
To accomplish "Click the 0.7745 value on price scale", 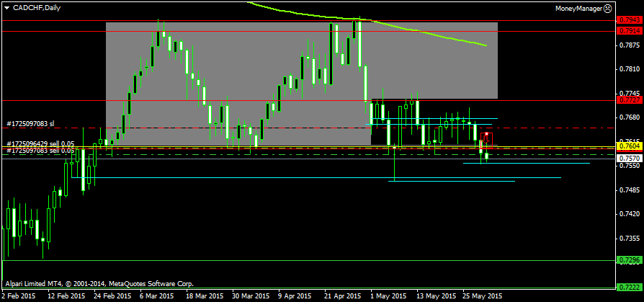I will tap(629, 93).
